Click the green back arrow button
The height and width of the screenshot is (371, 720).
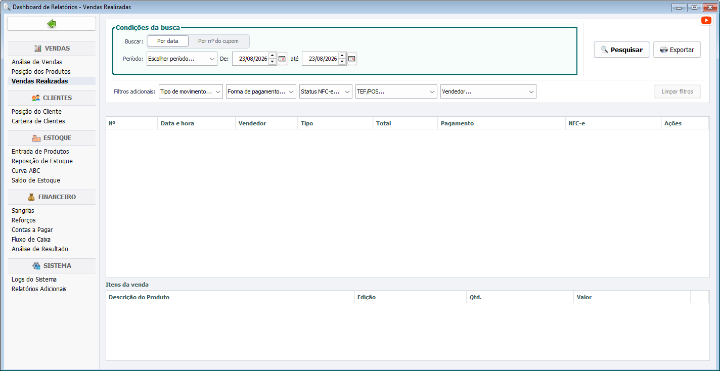click(x=51, y=24)
